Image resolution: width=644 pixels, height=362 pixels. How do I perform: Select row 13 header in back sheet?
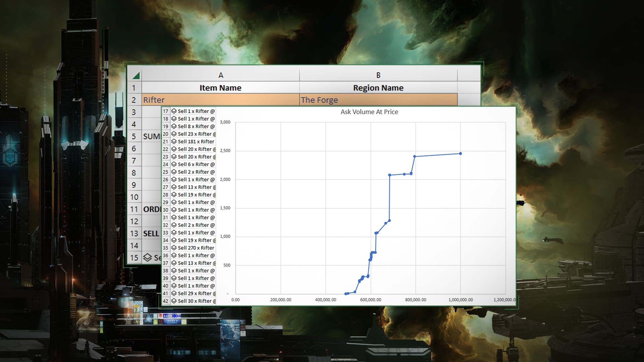tap(134, 234)
